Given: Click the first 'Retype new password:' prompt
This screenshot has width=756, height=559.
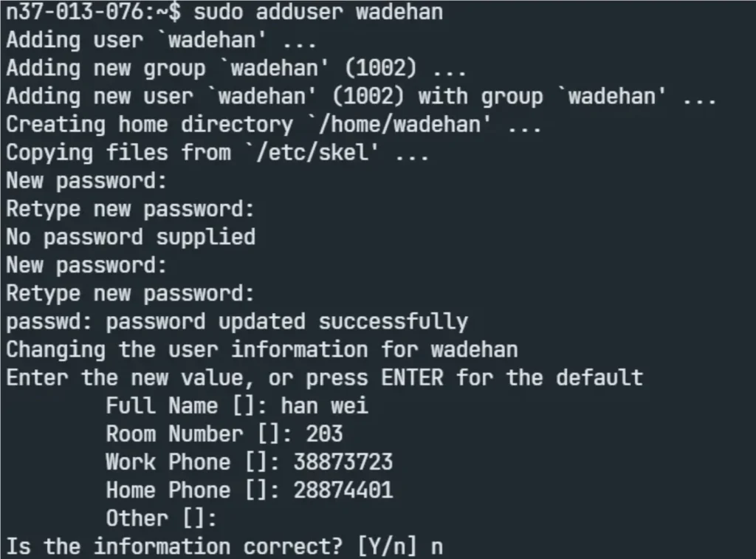Looking at the screenshot, I should click(x=130, y=209).
